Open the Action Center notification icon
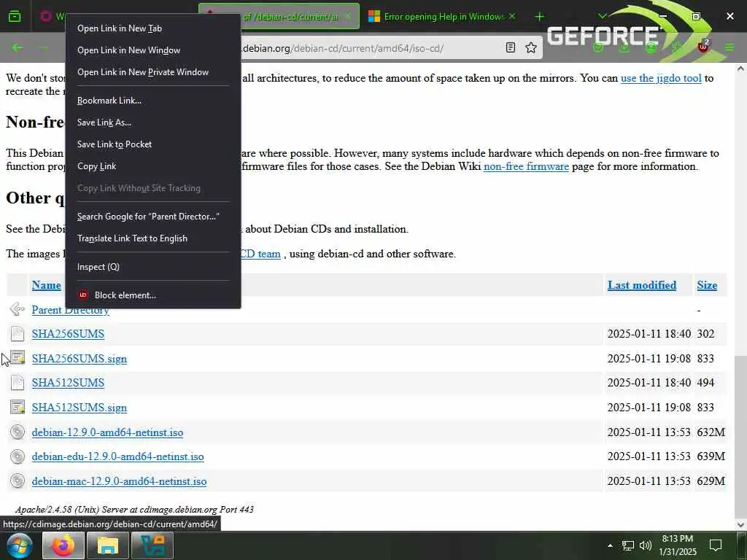The height and width of the screenshot is (560, 747). pyautogui.click(x=716, y=545)
